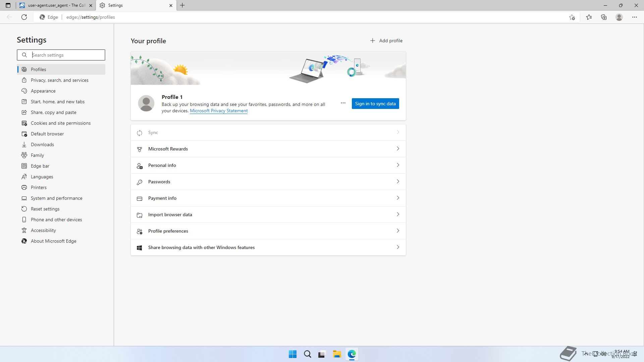Open Phone and other devices
This screenshot has width=644, height=362.
click(x=61, y=220)
